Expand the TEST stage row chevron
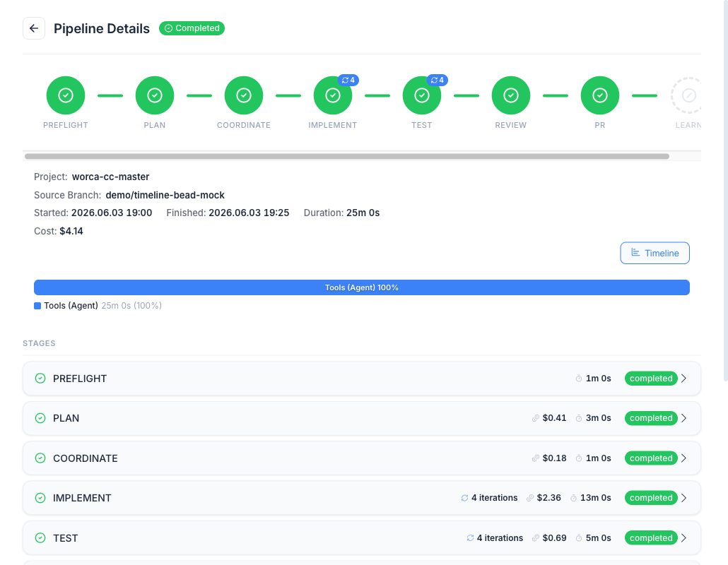The image size is (728, 565). 684,538
